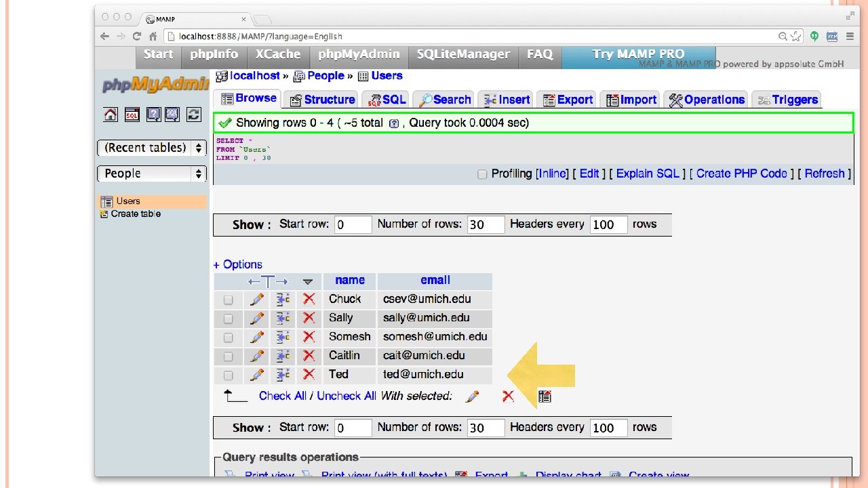Image resolution: width=868 pixels, height=488 pixels.
Task: Click top Number of rows input field
Action: (x=486, y=224)
